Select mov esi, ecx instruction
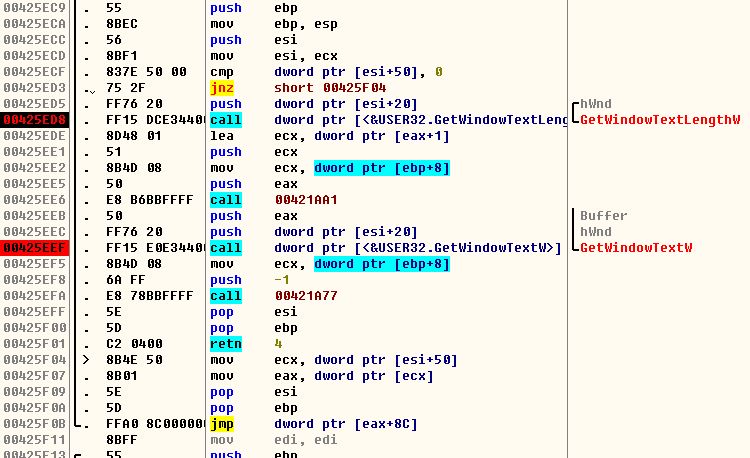 pos(274,56)
